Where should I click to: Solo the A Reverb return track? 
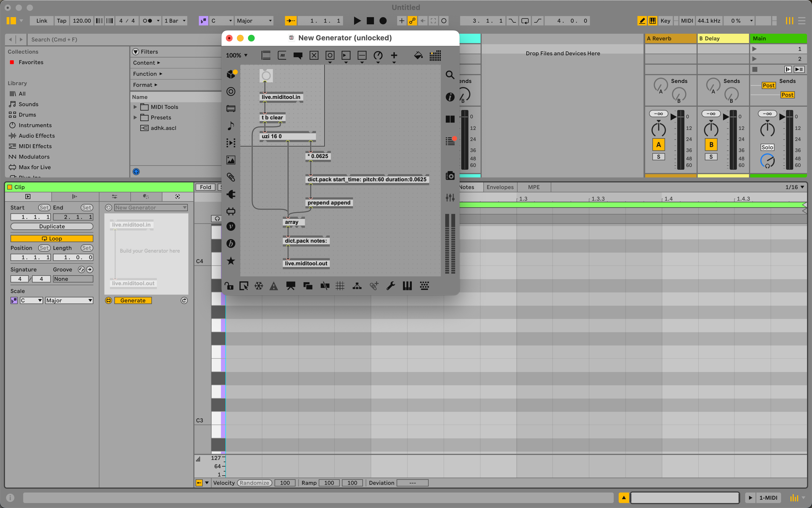click(x=659, y=157)
